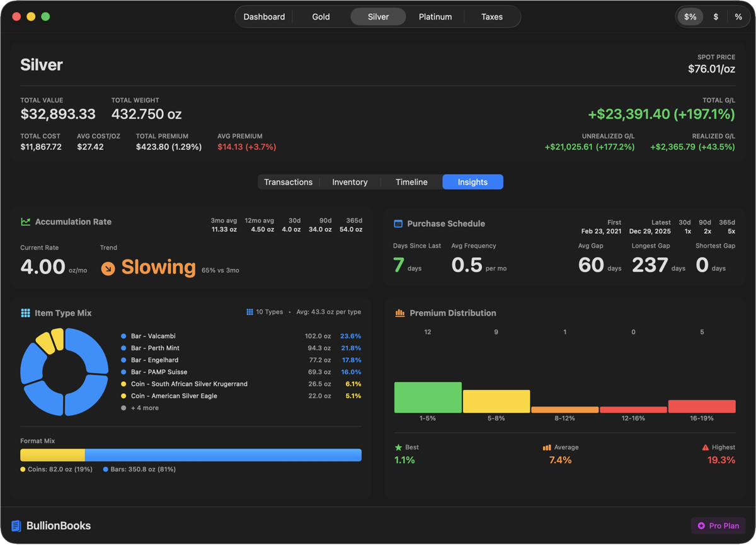Screen dimensions: 756x545
Task: Click the Bars: 350.8 oz (81%) legend
Action: coord(139,469)
